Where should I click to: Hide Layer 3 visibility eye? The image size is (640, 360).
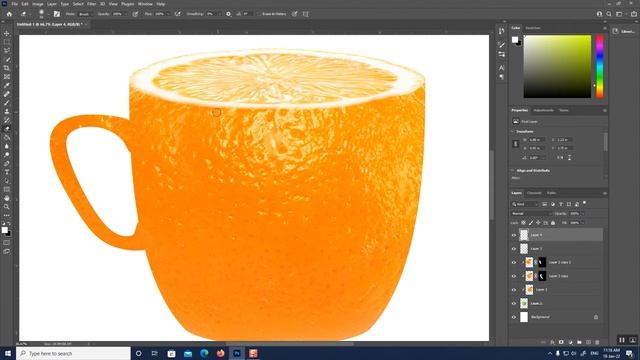514,249
